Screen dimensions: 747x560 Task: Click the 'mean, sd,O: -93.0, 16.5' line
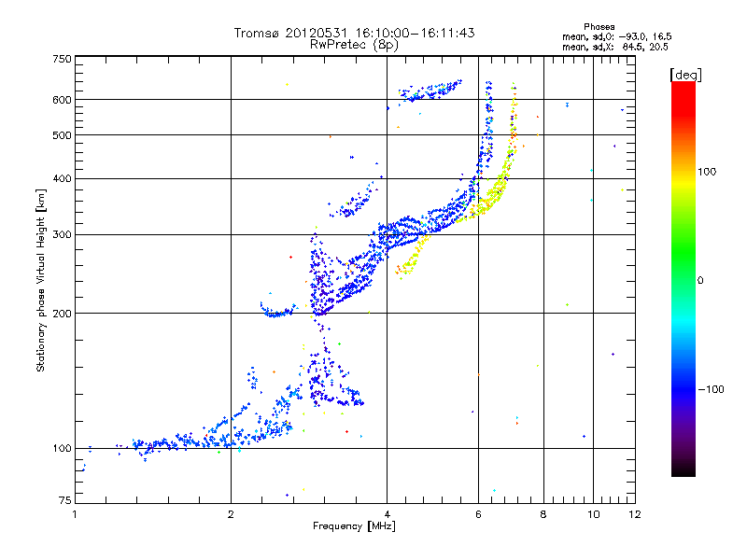[616, 36]
